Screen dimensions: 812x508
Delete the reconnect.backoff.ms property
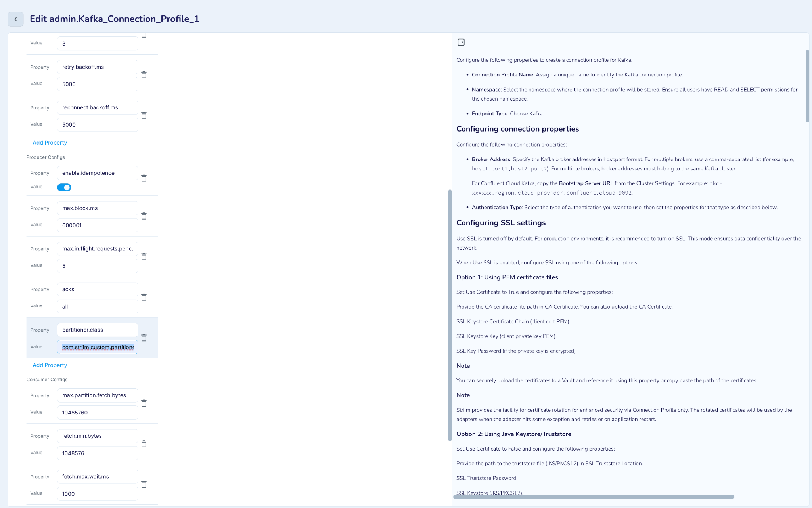(x=144, y=115)
